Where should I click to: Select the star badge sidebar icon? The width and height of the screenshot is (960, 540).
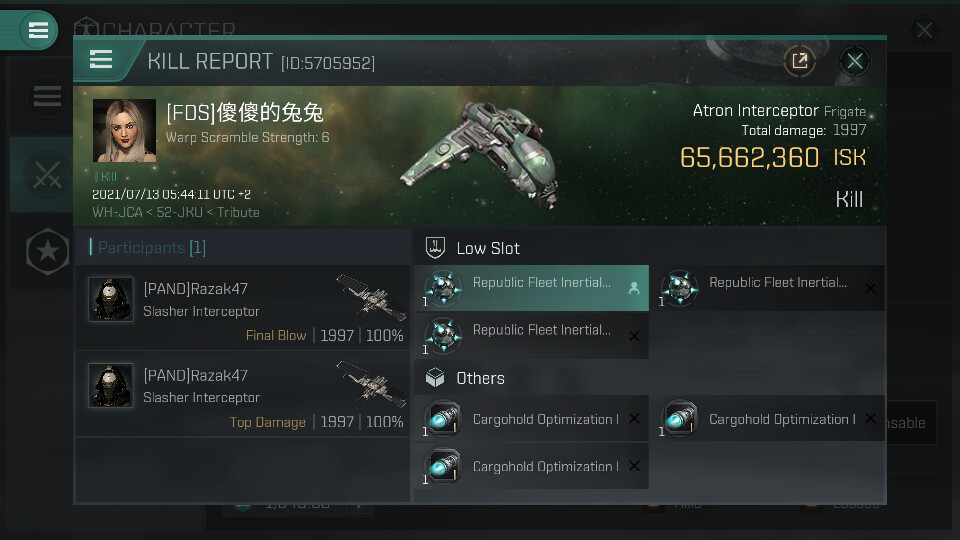[x=47, y=252]
